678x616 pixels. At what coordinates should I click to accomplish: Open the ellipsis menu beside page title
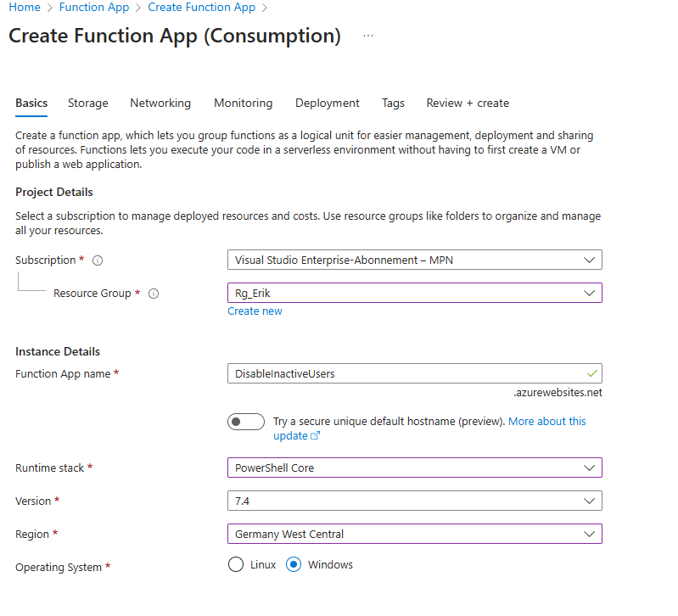click(367, 36)
